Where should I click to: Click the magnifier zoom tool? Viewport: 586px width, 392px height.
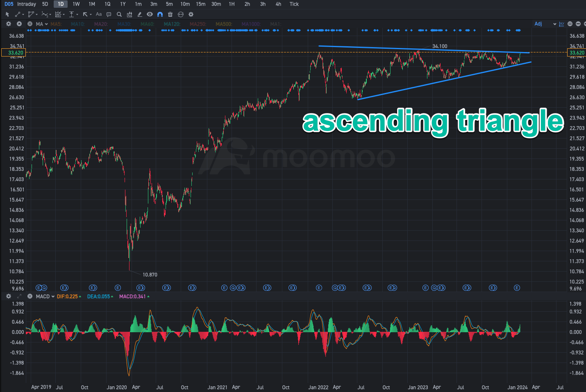(x=119, y=14)
